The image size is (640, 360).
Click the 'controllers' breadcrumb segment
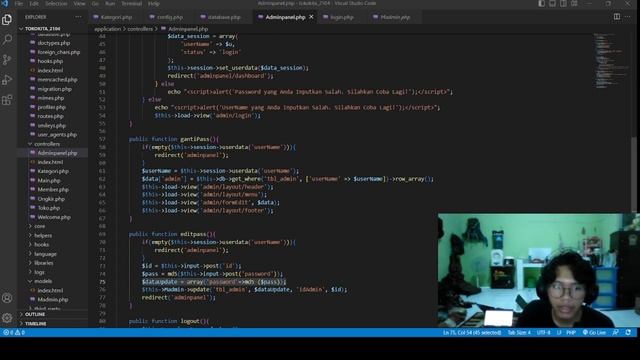tap(140, 29)
